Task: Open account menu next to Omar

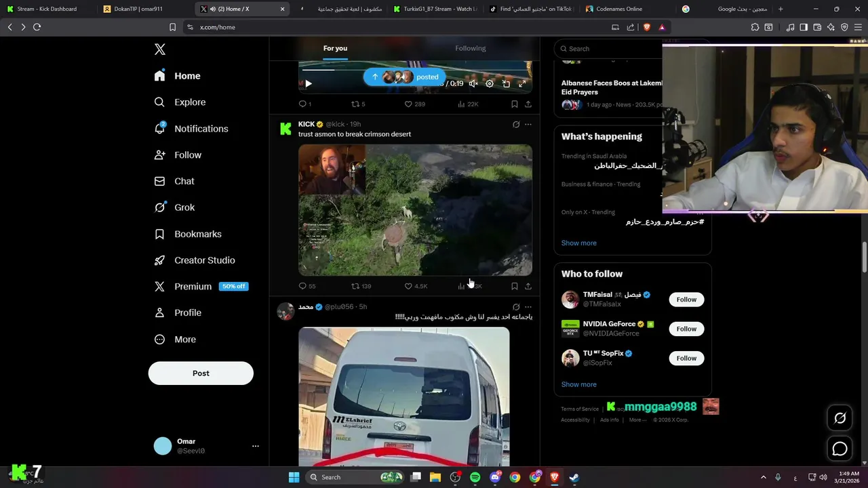Action: 256,446
